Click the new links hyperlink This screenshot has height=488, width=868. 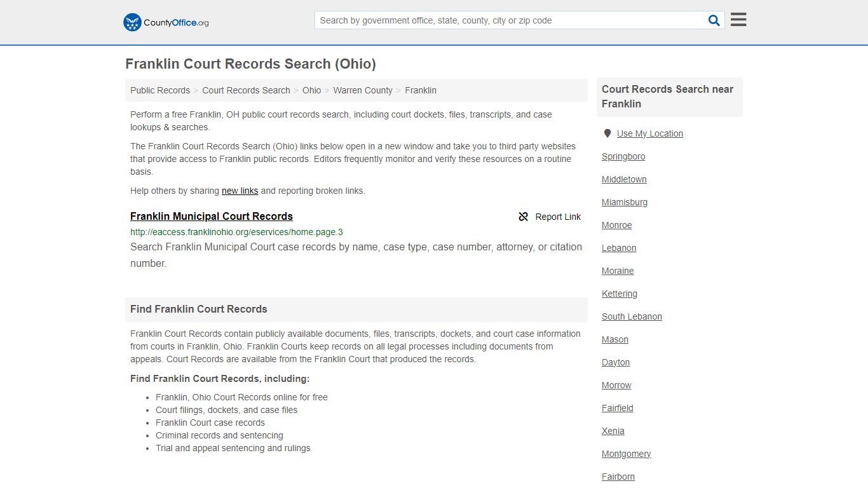click(240, 191)
